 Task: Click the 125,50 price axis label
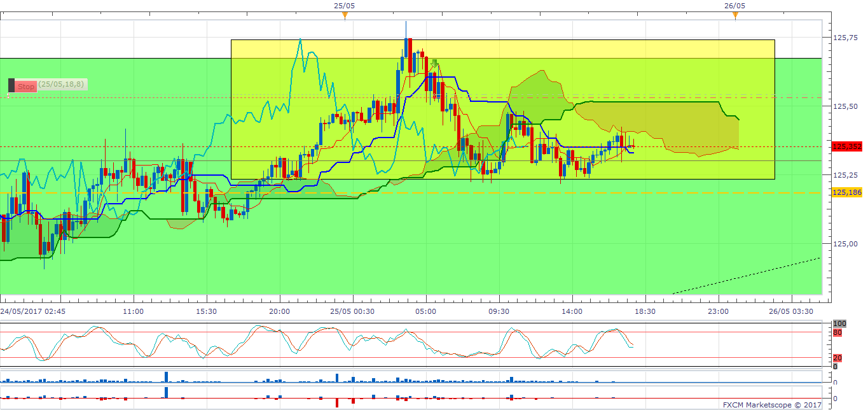[844, 106]
